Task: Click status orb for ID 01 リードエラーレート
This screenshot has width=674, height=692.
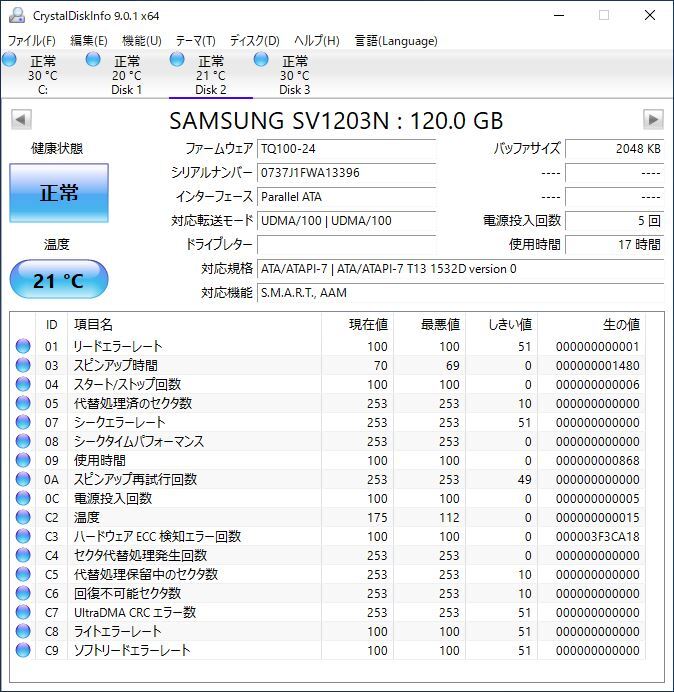Action: (23, 346)
